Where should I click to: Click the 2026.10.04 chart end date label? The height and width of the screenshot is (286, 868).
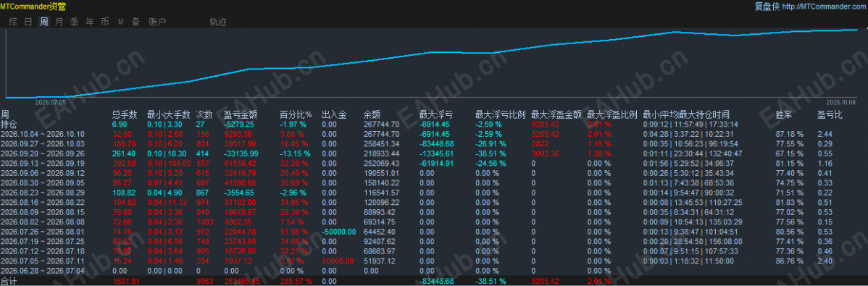(841, 102)
